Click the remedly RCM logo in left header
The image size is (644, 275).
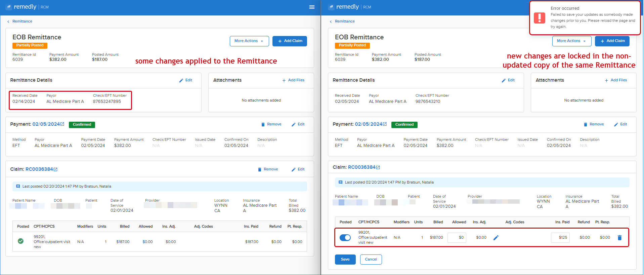(x=27, y=7)
